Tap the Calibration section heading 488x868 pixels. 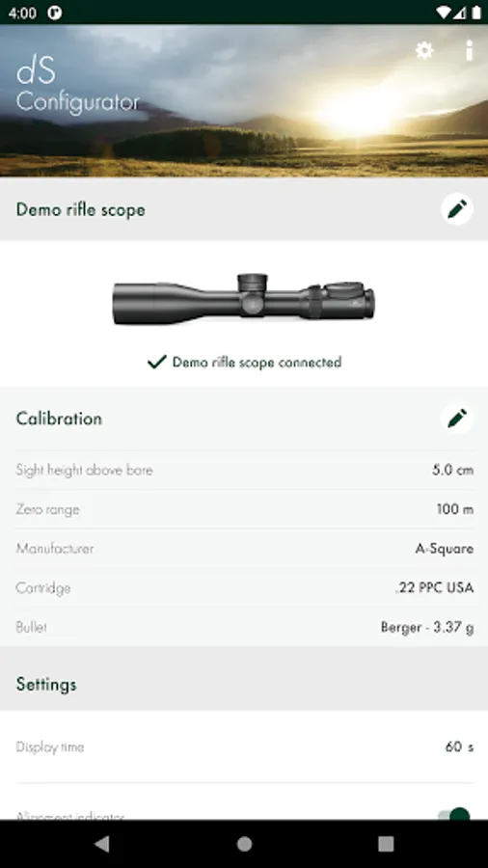point(59,418)
